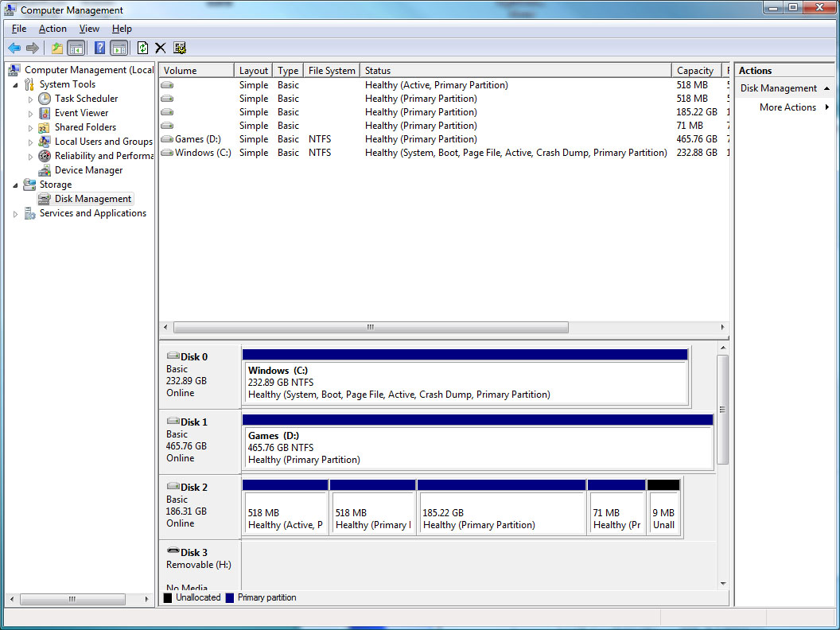This screenshot has height=630, width=840.
Task: Open the More Actions submenu arrow
Action: (827, 107)
